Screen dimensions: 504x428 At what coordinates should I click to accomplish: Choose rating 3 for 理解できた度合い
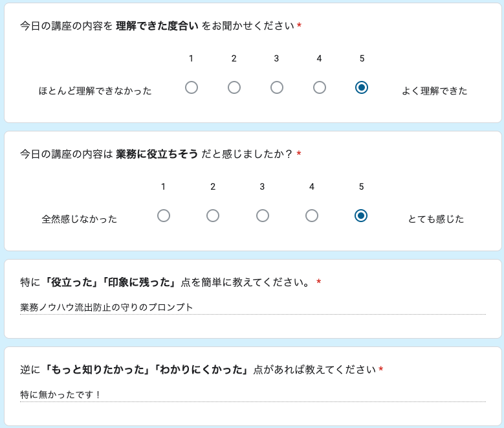pos(277,87)
